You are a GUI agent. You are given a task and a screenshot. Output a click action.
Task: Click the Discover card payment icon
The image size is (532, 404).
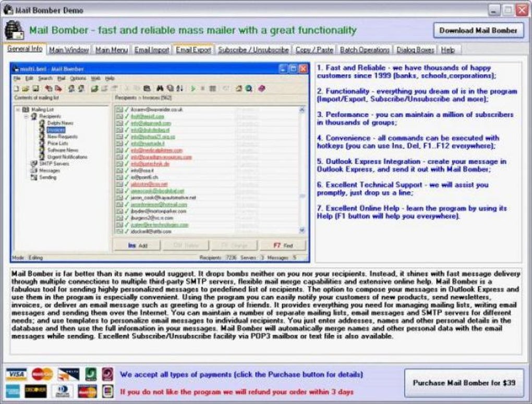(35, 391)
